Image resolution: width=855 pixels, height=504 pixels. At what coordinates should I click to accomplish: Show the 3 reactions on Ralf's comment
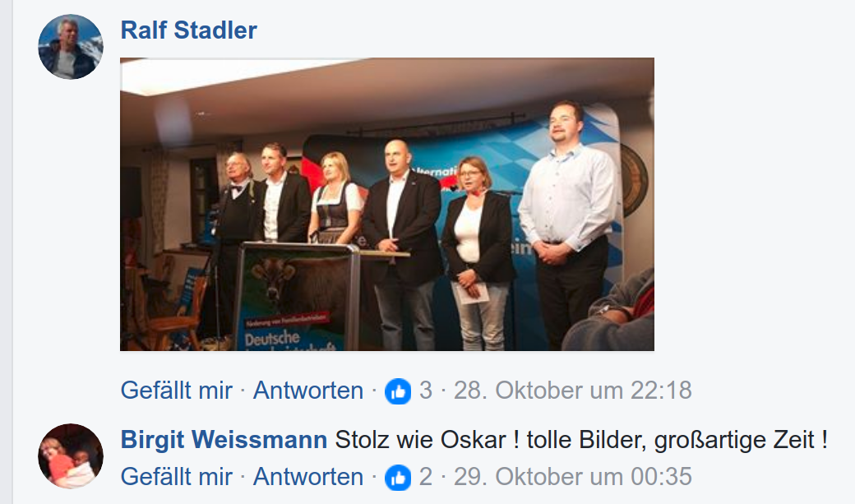(x=426, y=391)
